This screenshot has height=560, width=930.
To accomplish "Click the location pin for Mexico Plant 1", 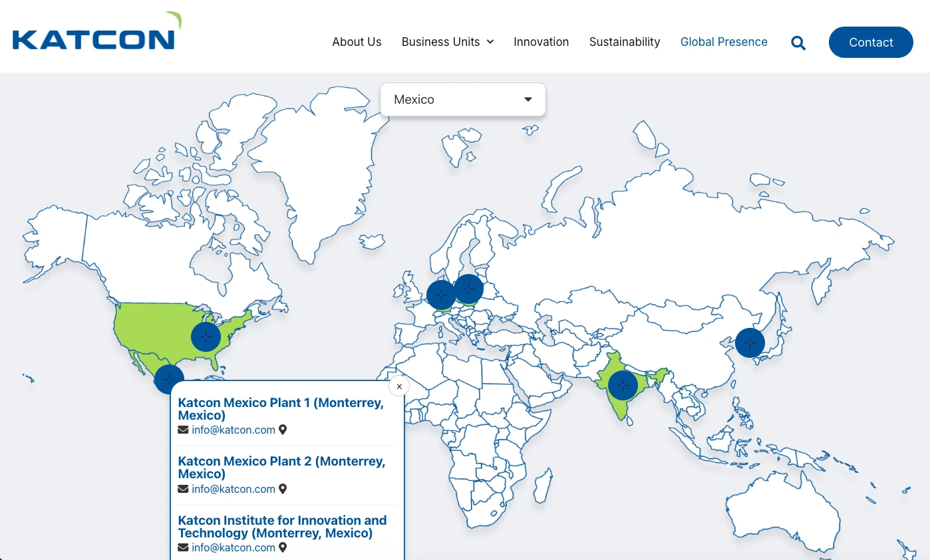I will 283,430.
